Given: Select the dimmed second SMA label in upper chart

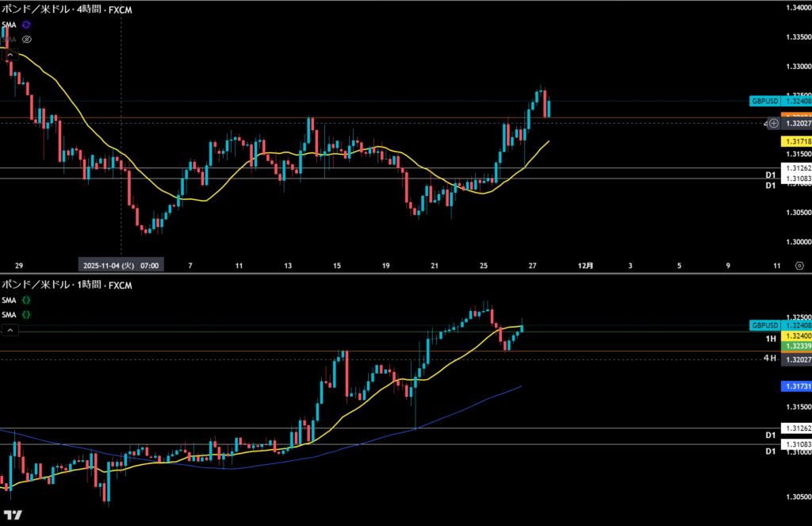Looking at the screenshot, I should click(x=9, y=39).
